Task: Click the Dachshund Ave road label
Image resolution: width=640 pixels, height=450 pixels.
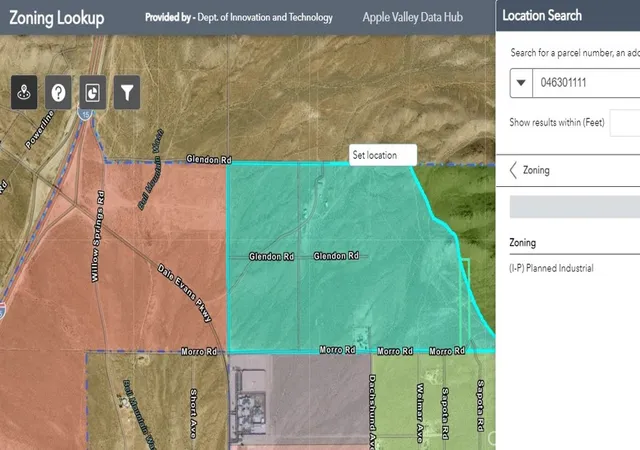Action: click(x=372, y=412)
